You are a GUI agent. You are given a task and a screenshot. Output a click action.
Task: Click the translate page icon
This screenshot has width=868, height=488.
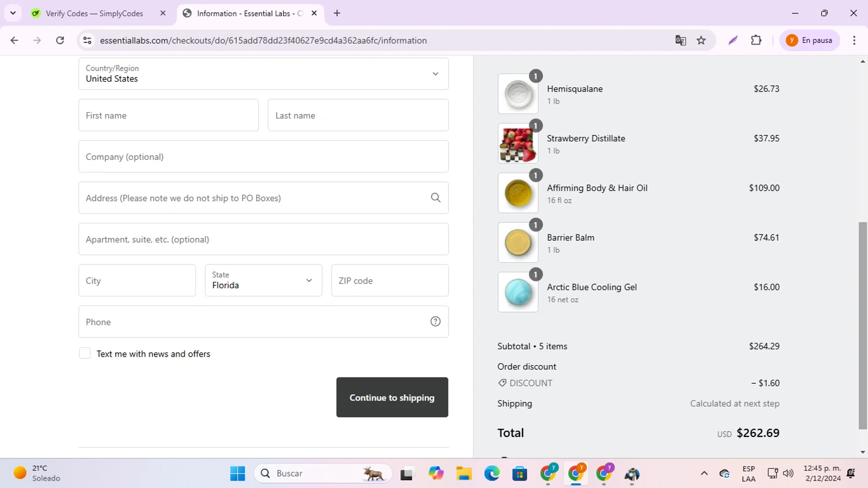[x=681, y=41]
